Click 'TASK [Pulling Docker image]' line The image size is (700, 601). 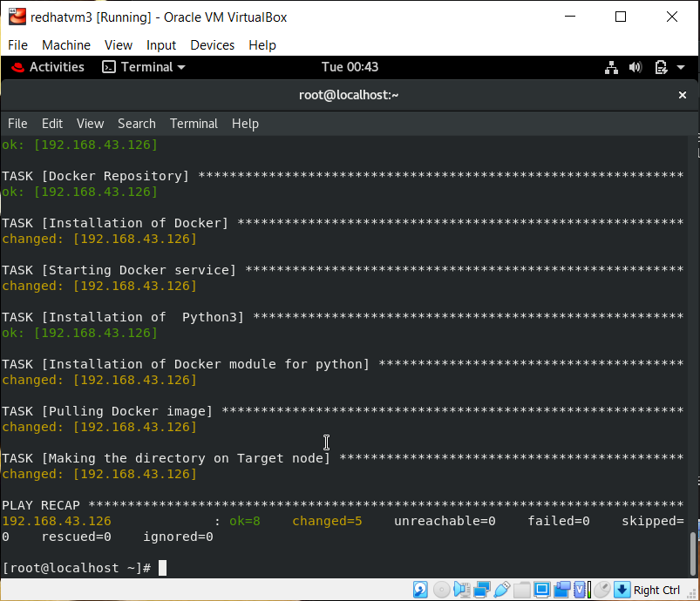point(343,411)
